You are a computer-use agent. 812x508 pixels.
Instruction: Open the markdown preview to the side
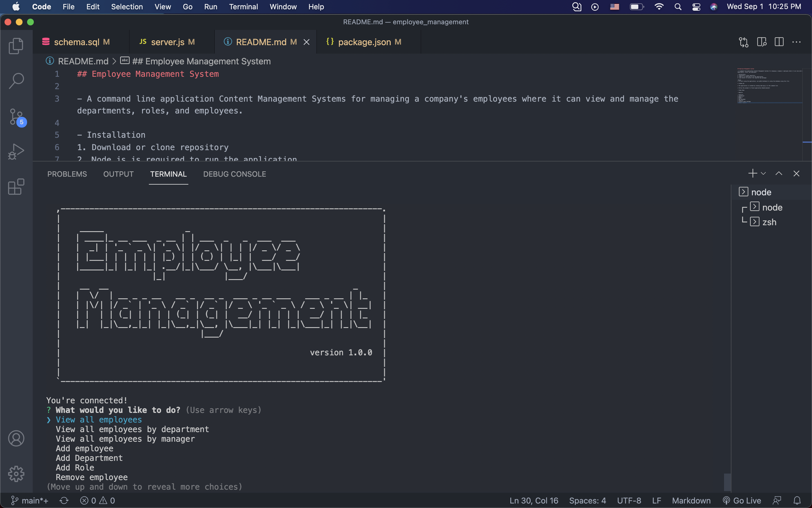(x=762, y=42)
